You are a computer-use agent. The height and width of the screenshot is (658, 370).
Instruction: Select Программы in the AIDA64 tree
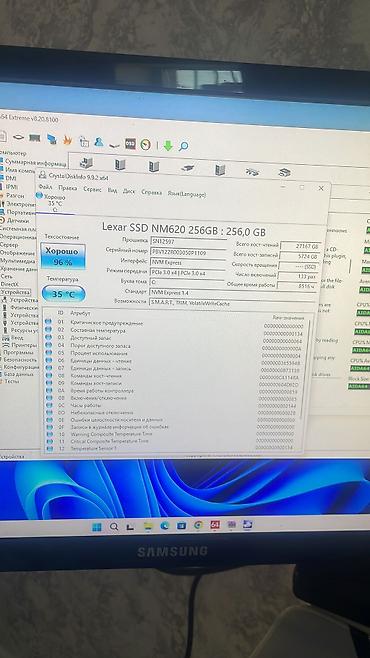tap(18, 352)
